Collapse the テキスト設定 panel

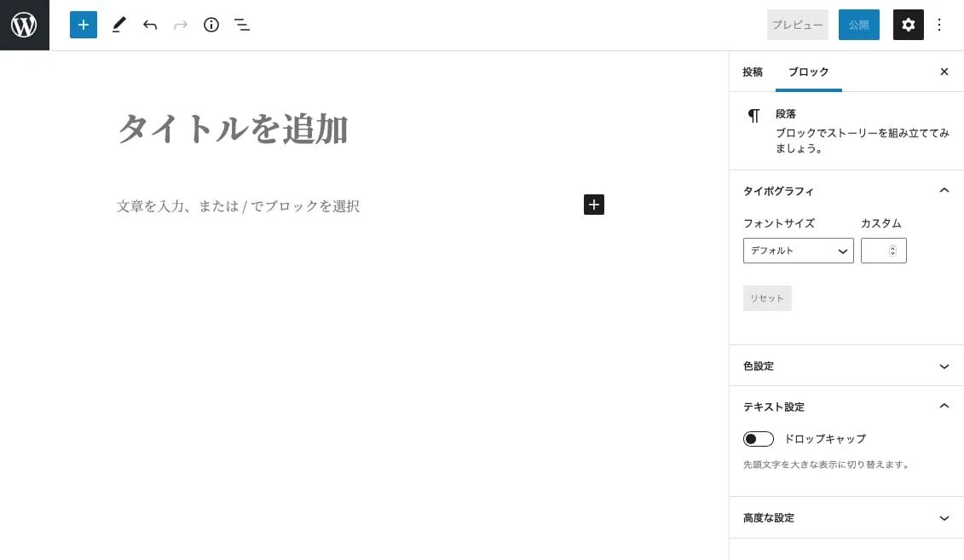846,407
